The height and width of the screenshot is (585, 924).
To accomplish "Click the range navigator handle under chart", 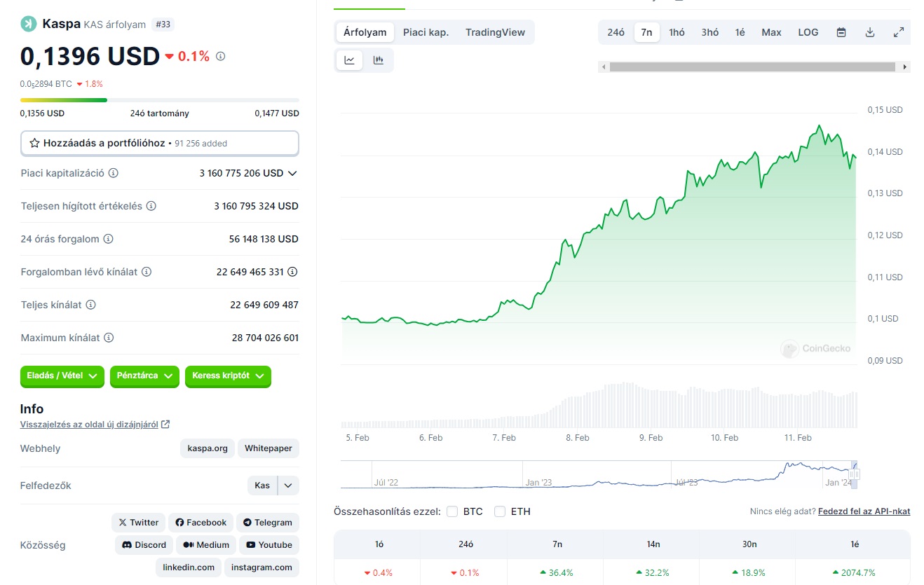I will (854, 474).
